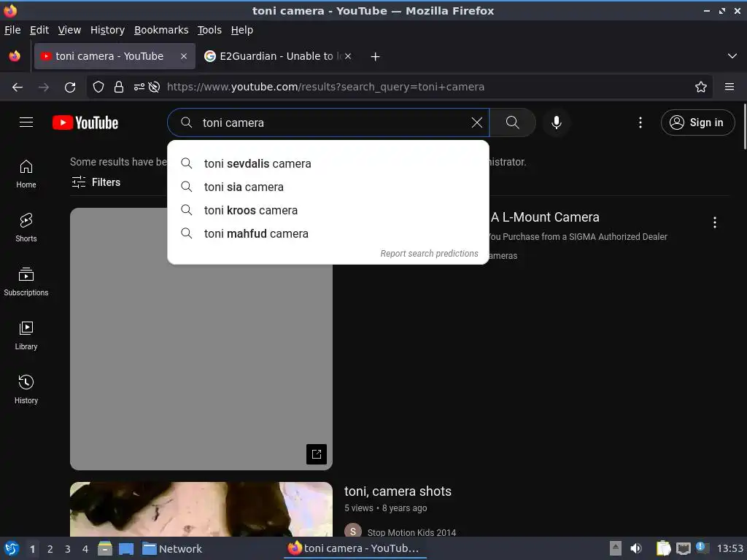This screenshot has height=560, width=747.
Task: Open the clipboard manager tray icon
Action: (x=663, y=548)
